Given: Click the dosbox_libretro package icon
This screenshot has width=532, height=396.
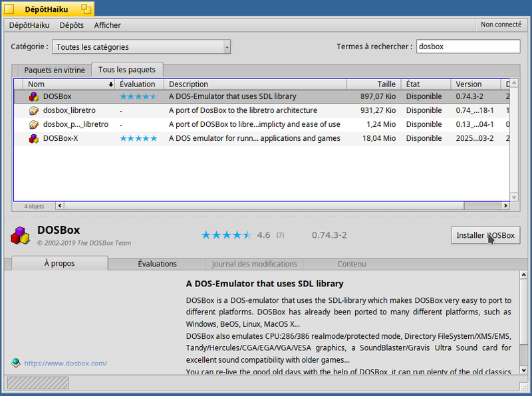Looking at the screenshot, I should [33, 110].
